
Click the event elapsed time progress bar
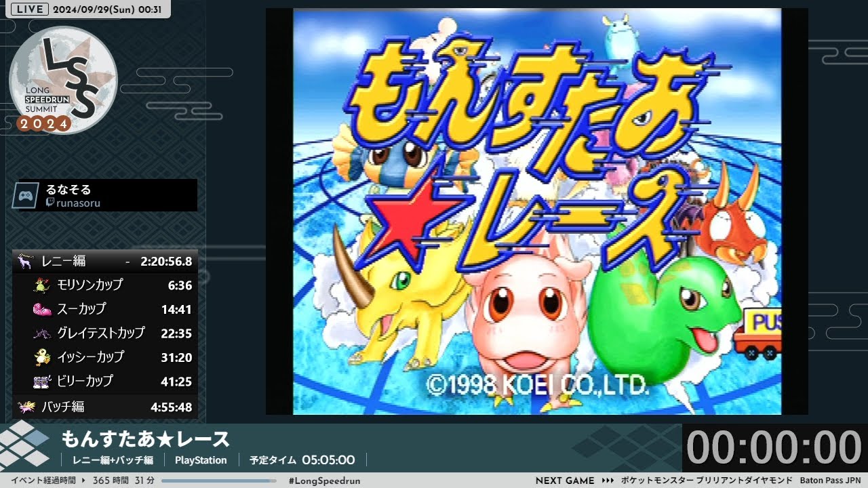pos(219,481)
